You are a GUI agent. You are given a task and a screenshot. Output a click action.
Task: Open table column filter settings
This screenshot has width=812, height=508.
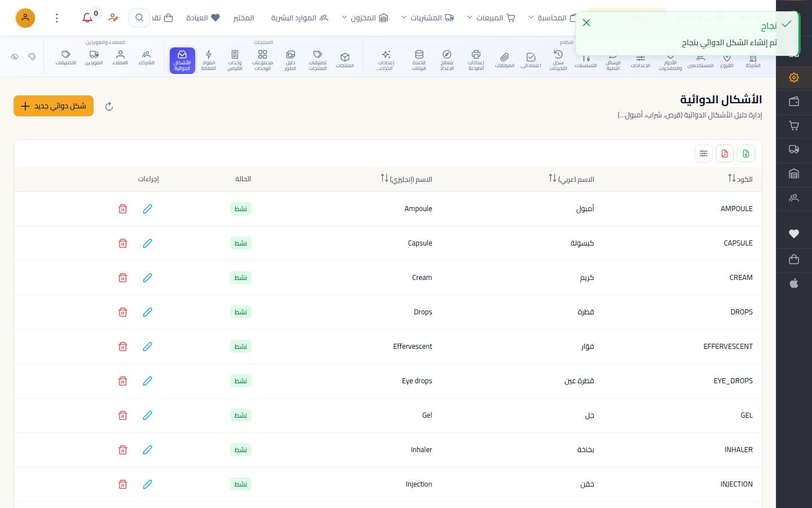coord(704,154)
